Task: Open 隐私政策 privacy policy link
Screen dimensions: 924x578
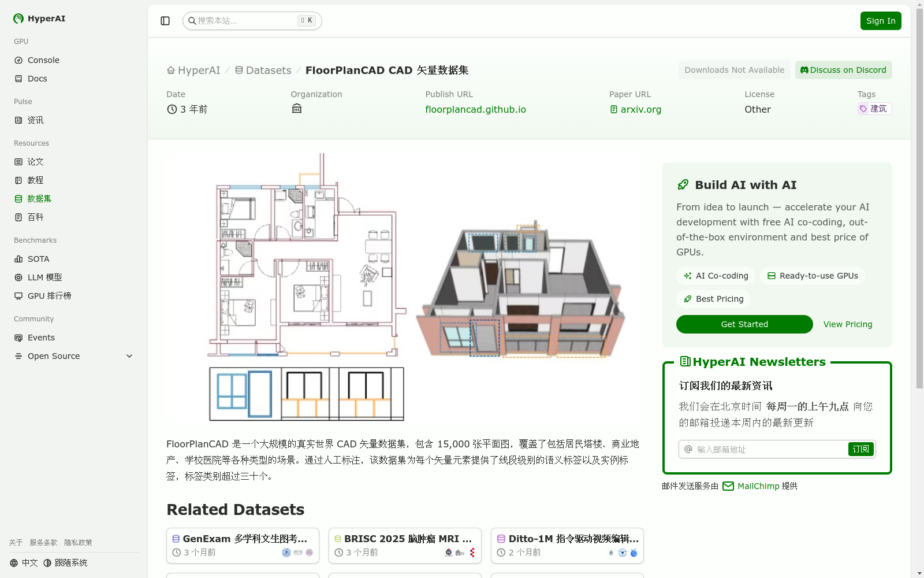Action: (79, 542)
